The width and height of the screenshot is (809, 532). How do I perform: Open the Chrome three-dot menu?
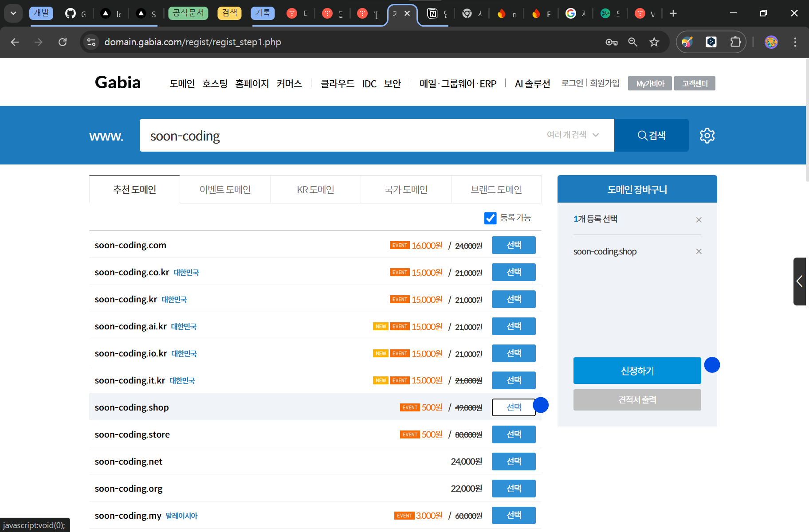[x=795, y=42]
